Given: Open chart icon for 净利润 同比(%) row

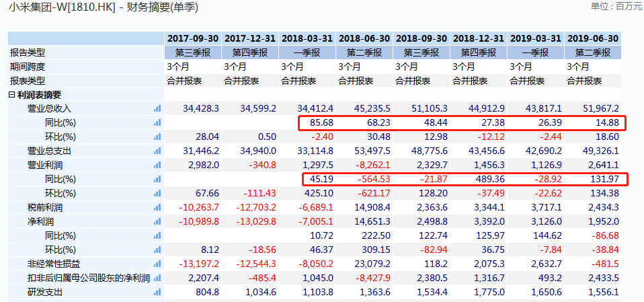Looking at the screenshot, I should [157, 235].
